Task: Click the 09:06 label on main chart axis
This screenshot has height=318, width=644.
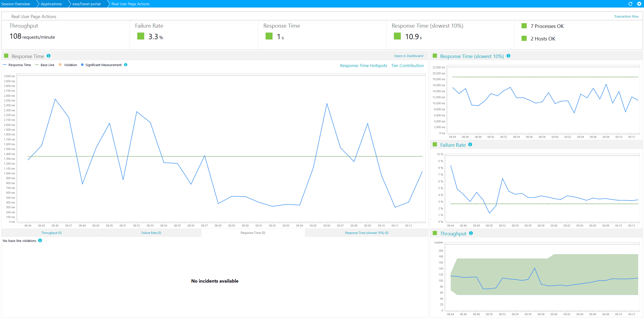Action: [327, 226]
